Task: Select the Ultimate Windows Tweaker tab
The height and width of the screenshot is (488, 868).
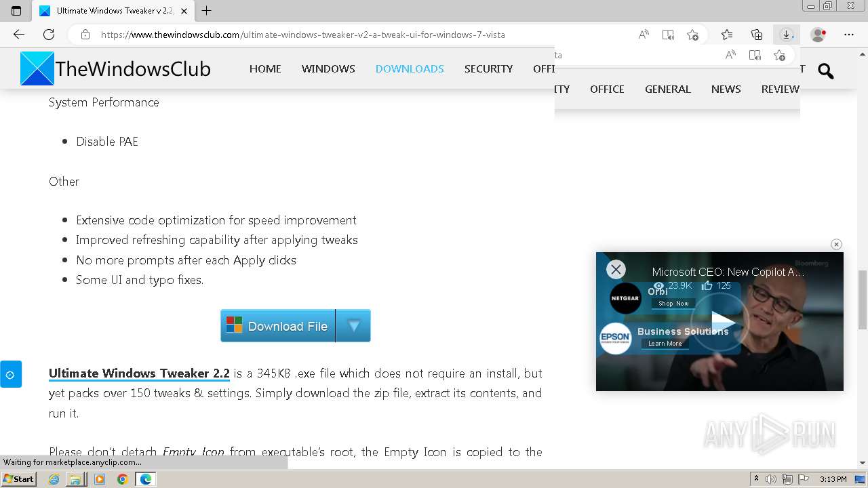Action: 113,11
